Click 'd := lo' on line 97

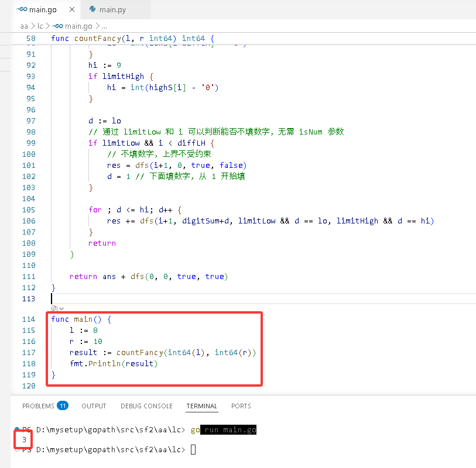coord(105,121)
